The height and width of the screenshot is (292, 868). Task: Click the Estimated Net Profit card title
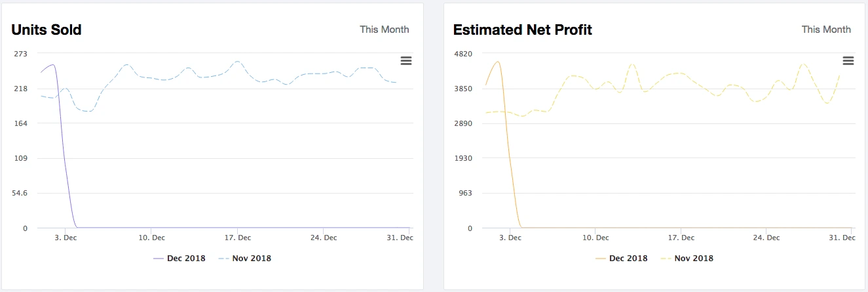pos(523,30)
